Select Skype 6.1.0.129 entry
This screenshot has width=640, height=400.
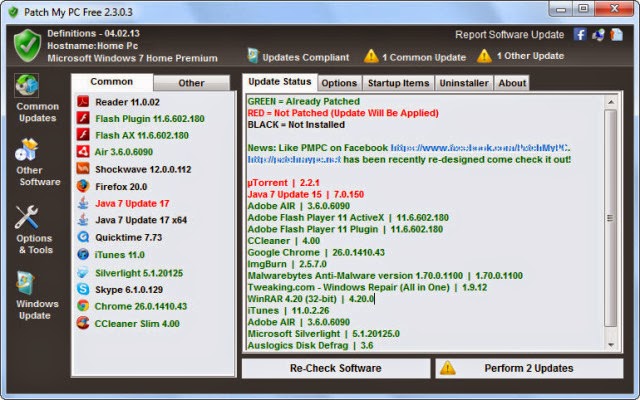pyautogui.click(x=129, y=289)
